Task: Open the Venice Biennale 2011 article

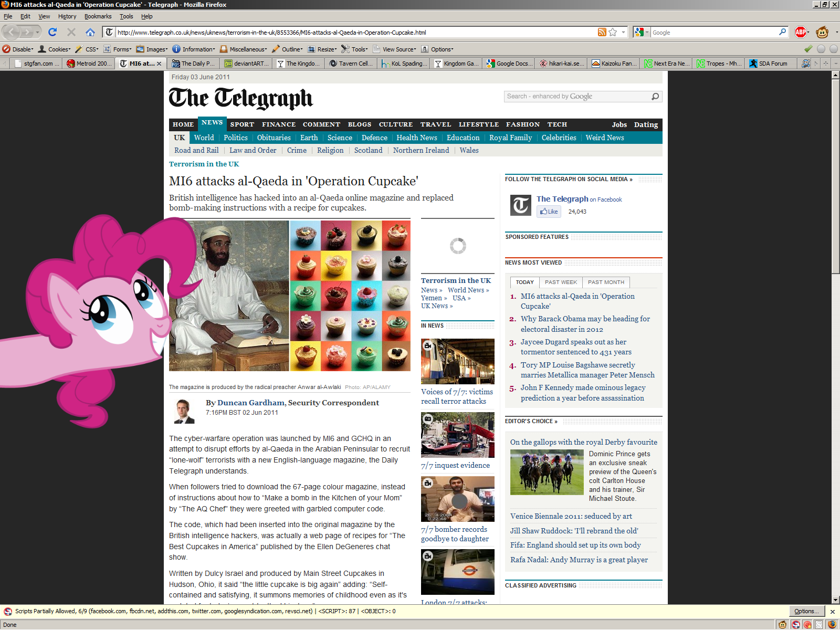Action: pos(571,516)
